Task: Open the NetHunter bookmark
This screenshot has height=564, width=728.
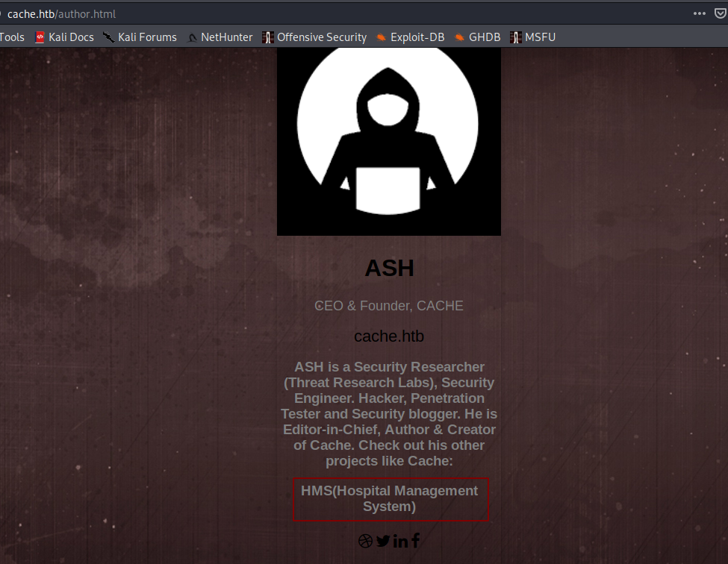Action: click(220, 37)
